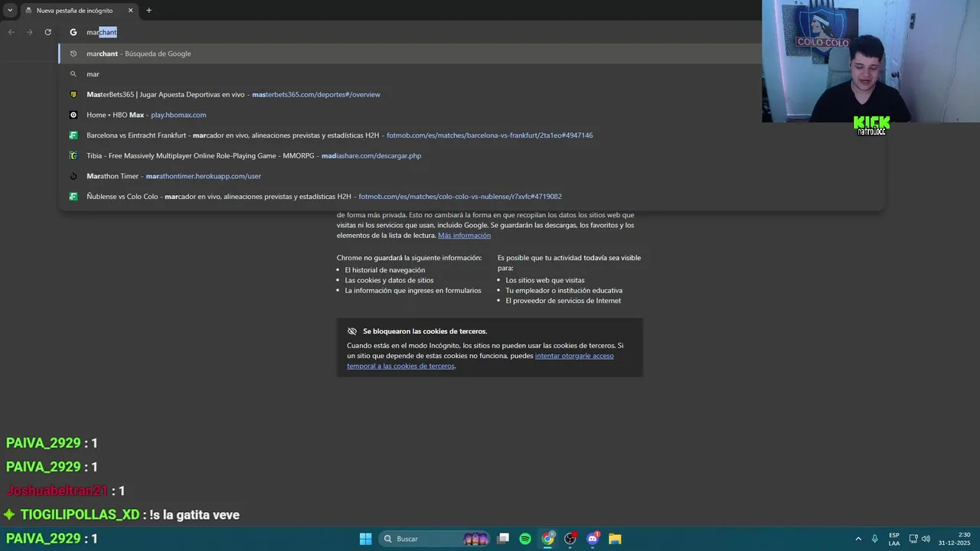Click the Tibia site favicon
Image resolution: width=980 pixels, height=551 pixels.
point(73,155)
